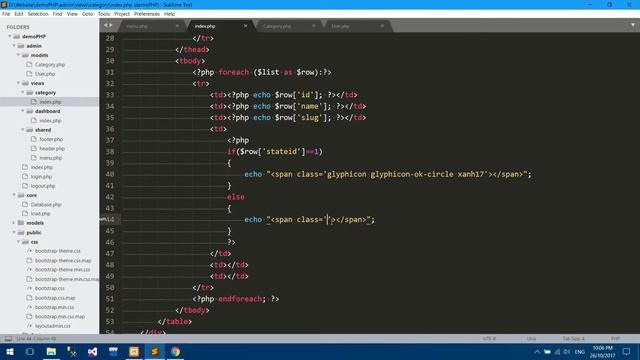
Task: Open bootstrap.min.css file
Action: [54, 307]
